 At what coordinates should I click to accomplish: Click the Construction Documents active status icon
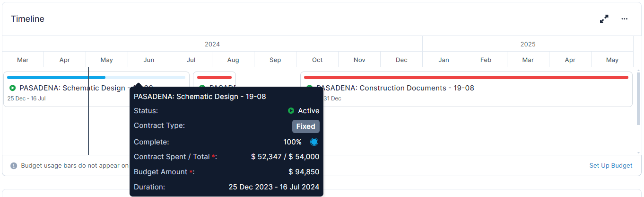[310, 88]
